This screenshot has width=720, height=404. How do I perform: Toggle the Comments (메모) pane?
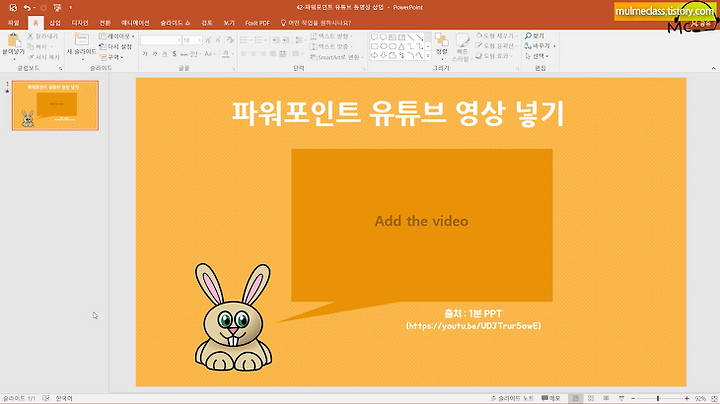[551, 398]
